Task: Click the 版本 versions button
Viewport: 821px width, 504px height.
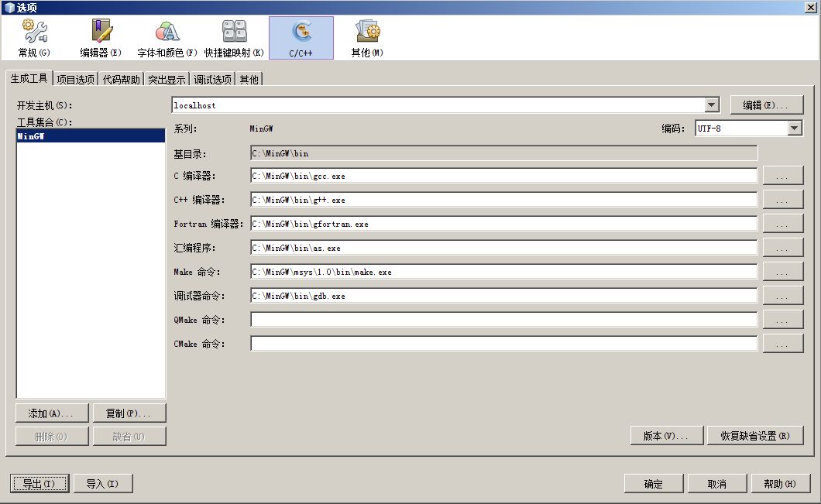Action: point(667,436)
